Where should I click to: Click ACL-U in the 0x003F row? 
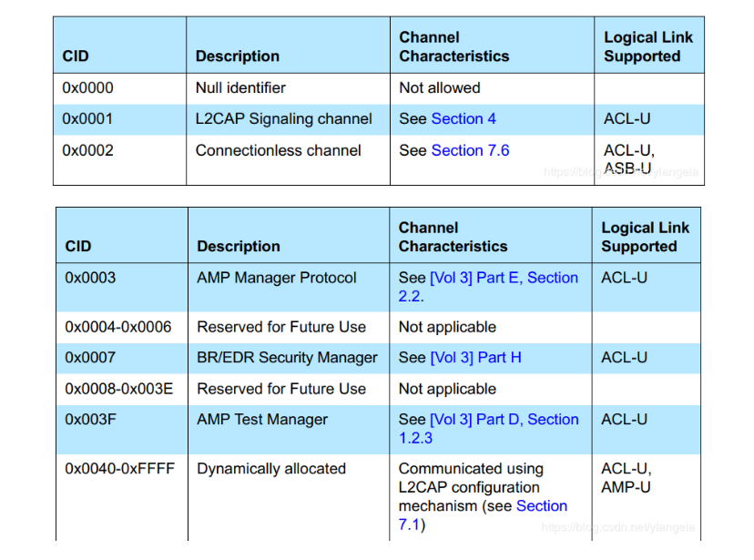click(624, 420)
